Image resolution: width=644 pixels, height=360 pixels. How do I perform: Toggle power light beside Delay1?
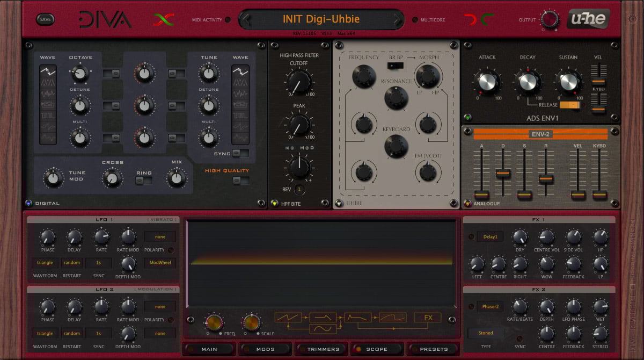click(x=471, y=236)
